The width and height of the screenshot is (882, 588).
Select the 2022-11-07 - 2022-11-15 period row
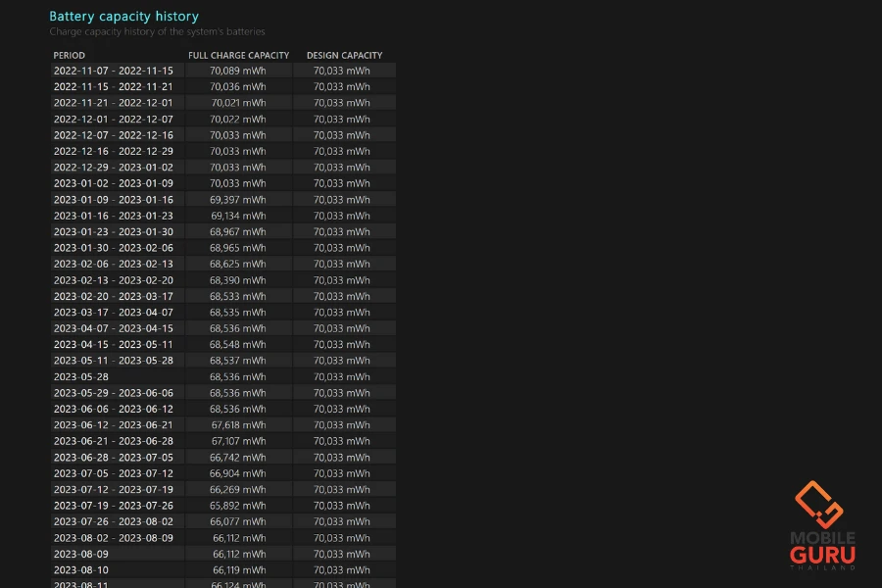pyautogui.click(x=113, y=71)
